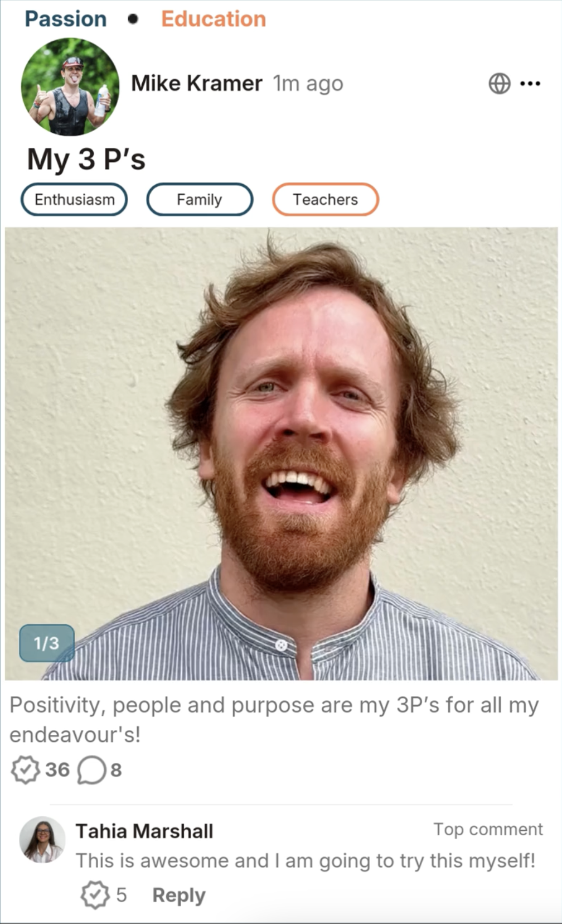The image size is (562, 924).
Task: Like Tahia Marshall's comment badge icon
Action: [x=95, y=895]
